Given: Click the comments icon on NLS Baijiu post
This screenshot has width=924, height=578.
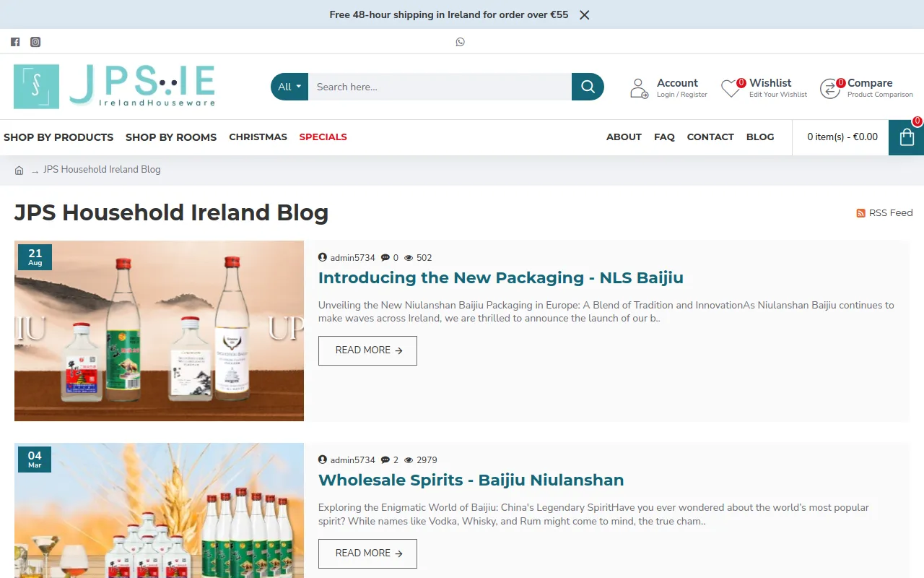Looking at the screenshot, I should click(385, 258).
